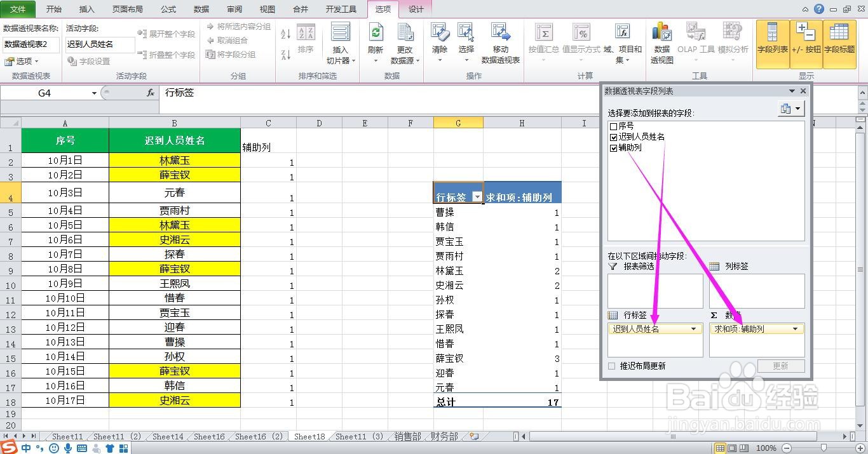Image resolution: width=868 pixels, height=454 pixels.
Task: Click the zoom out minus button
Action: pos(787,448)
